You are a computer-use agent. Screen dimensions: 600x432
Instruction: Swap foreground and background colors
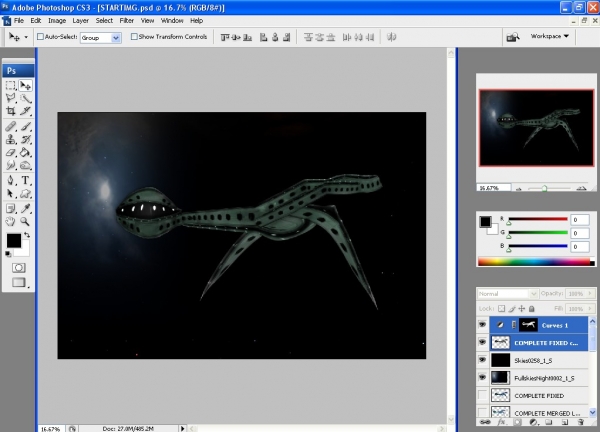click(27, 235)
